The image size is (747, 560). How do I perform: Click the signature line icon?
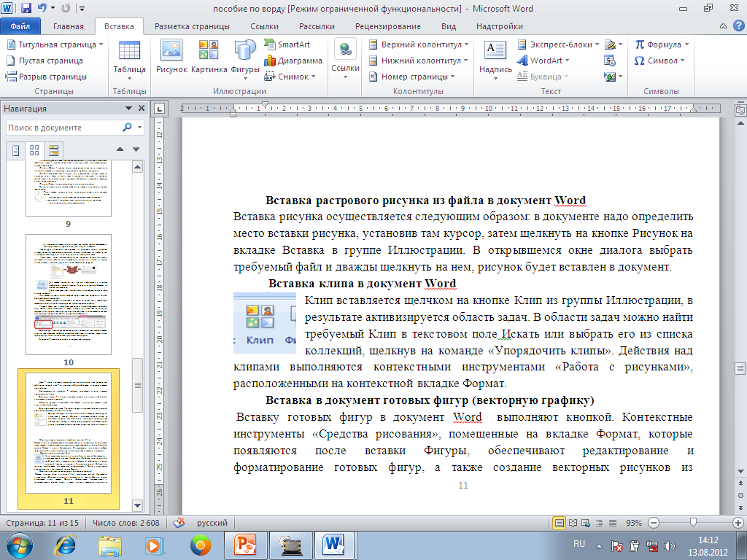coord(611,44)
